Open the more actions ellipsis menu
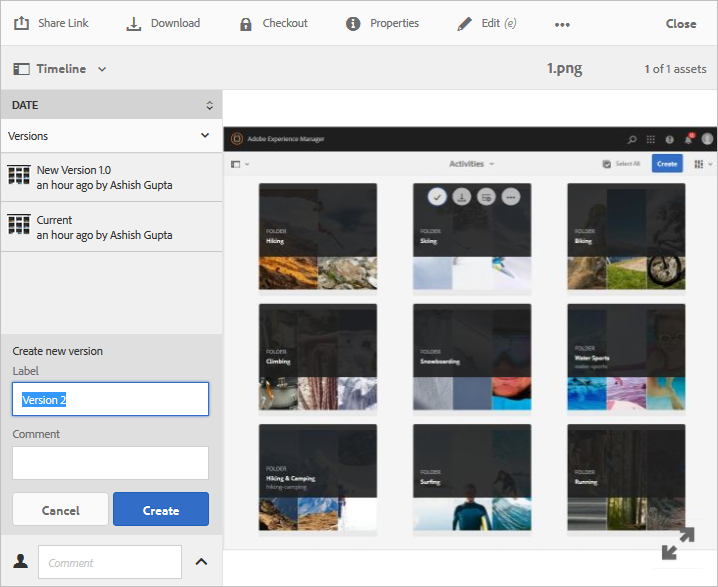718x587 pixels. point(562,25)
